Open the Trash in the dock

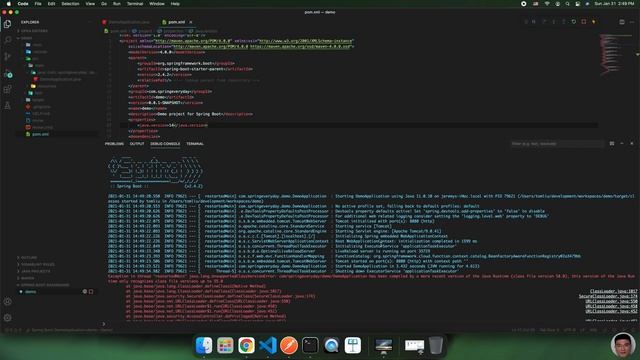click(x=436, y=345)
